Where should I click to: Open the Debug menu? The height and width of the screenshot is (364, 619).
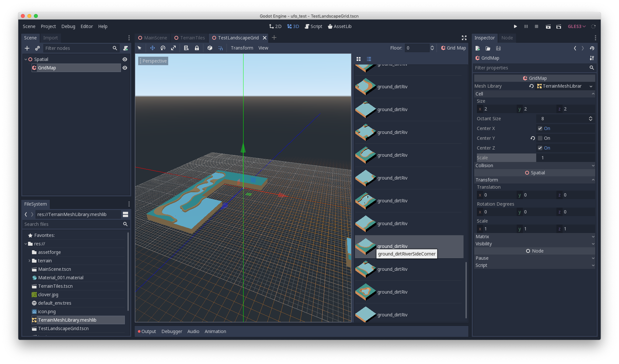tap(68, 26)
